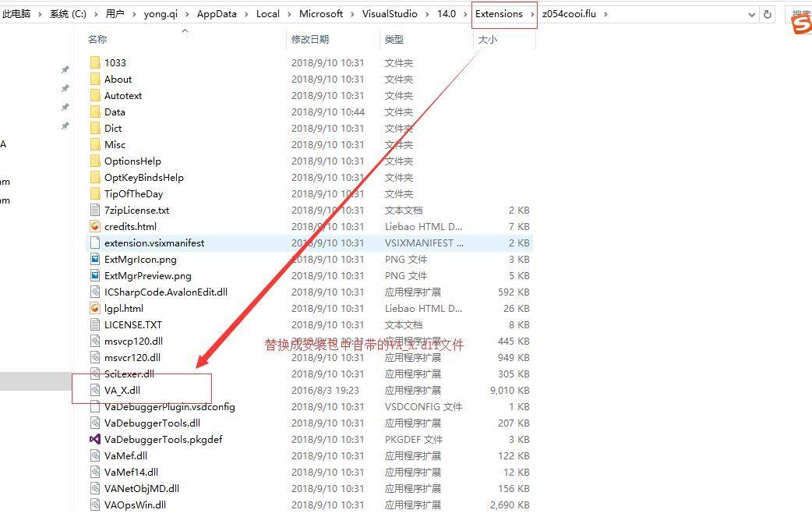Open the address bar history dropdown

(x=751, y=15)
